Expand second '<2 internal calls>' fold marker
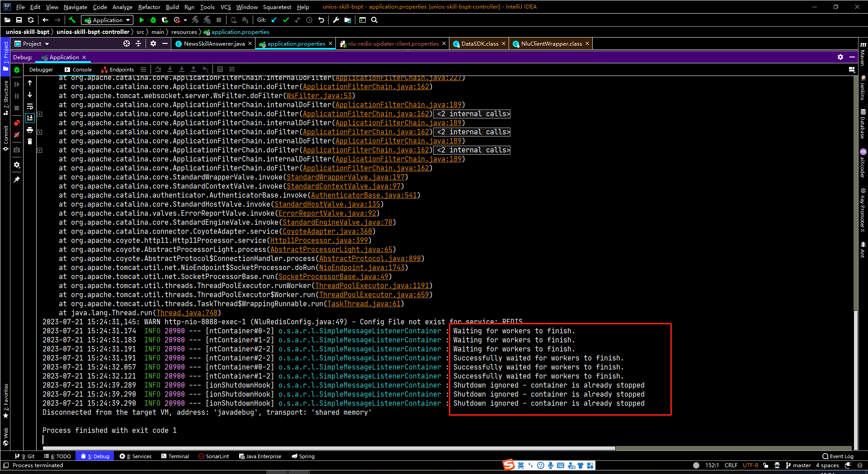Image resolution: width=868 pixels, height=474 pixels. click(40, 132)
